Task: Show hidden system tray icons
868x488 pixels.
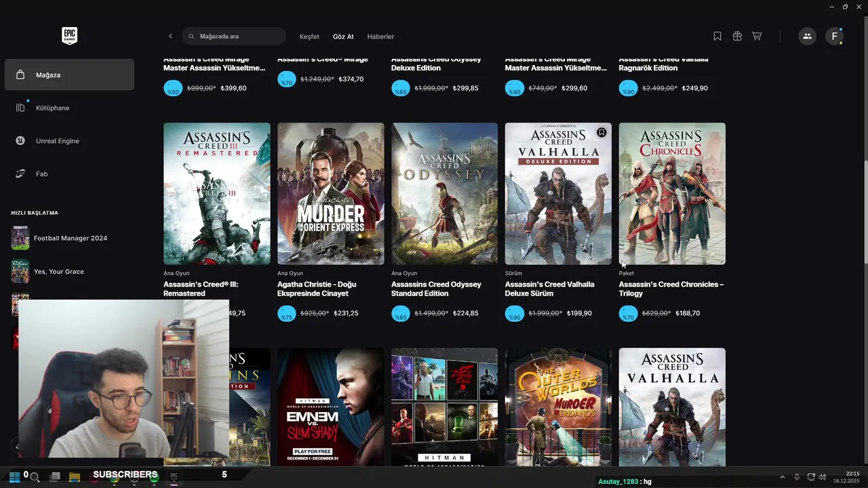Action: click(x=782, y=477)
